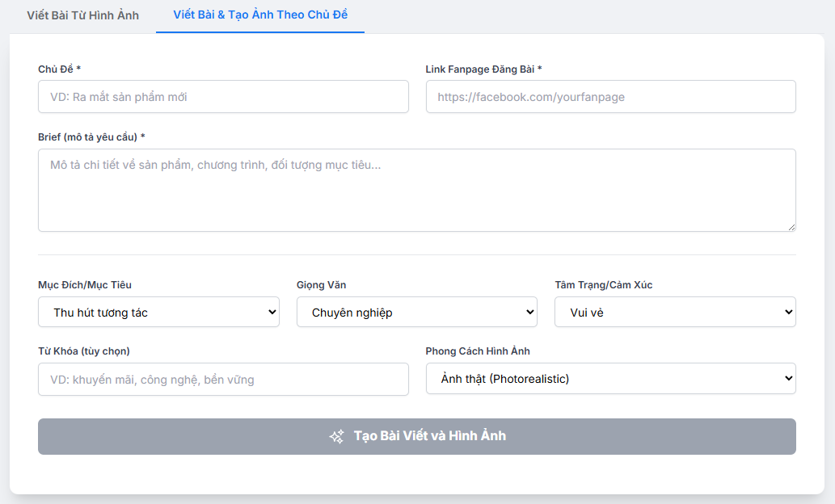This screenshot has width=835, height=504.
Task: Click the Từ Khóa (tùy chọn) label
Action: (83, 351)
